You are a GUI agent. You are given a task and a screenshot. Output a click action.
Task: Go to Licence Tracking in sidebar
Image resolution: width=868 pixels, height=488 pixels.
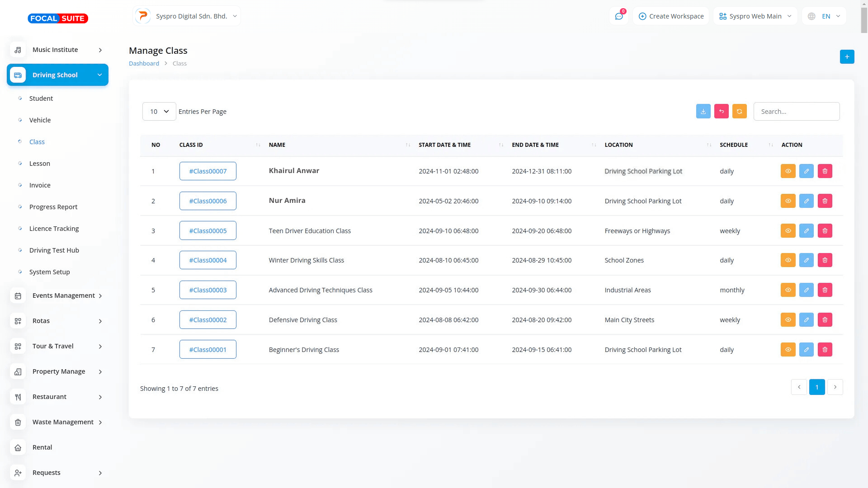(x=54, y=229)
